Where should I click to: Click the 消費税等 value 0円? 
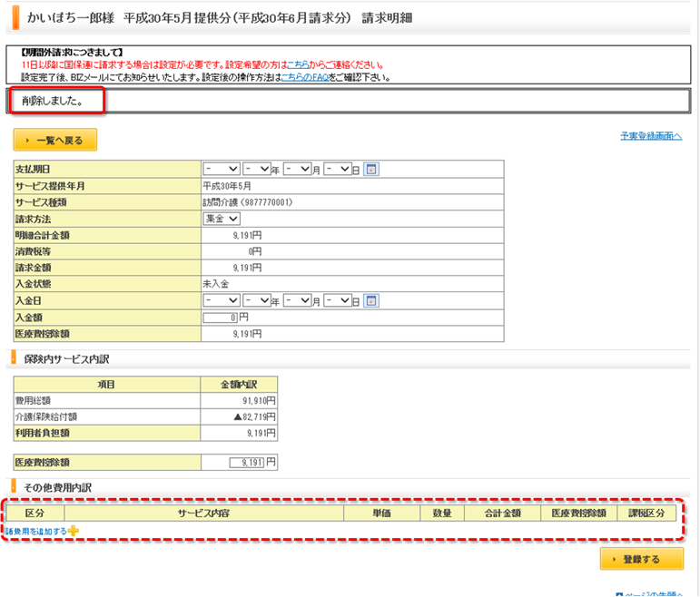[255, 251]
